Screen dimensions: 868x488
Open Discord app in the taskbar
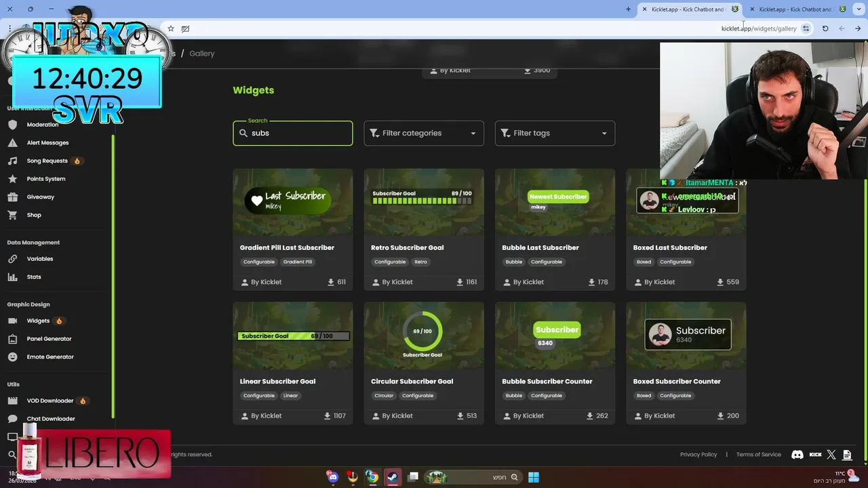[x=332, y=477]
